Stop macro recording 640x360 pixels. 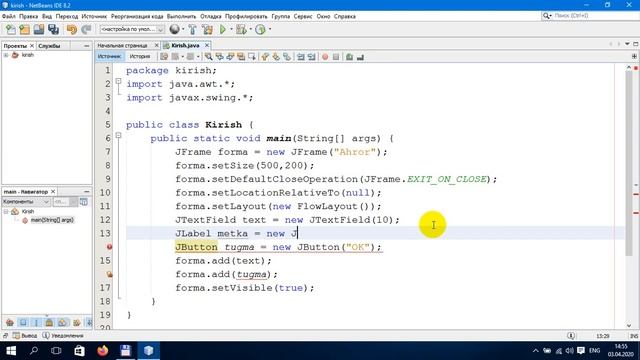pos(336,57)
